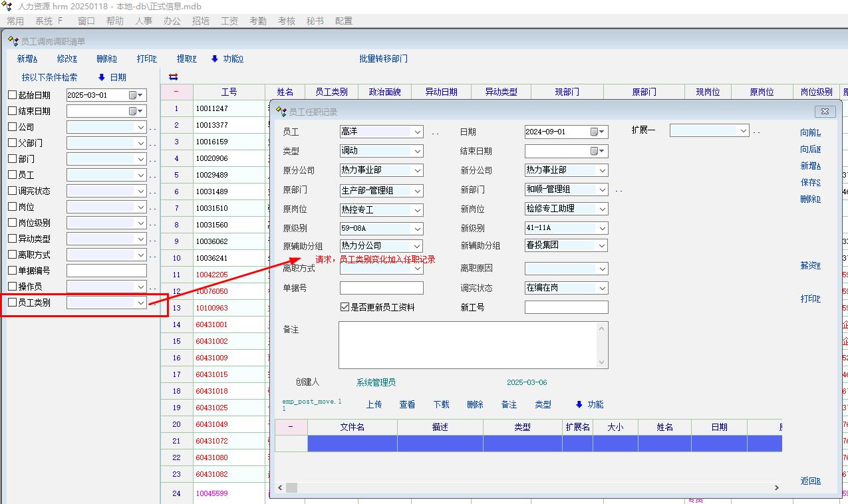Open the 起始日期 calendar picker icon

coord(133,95)
